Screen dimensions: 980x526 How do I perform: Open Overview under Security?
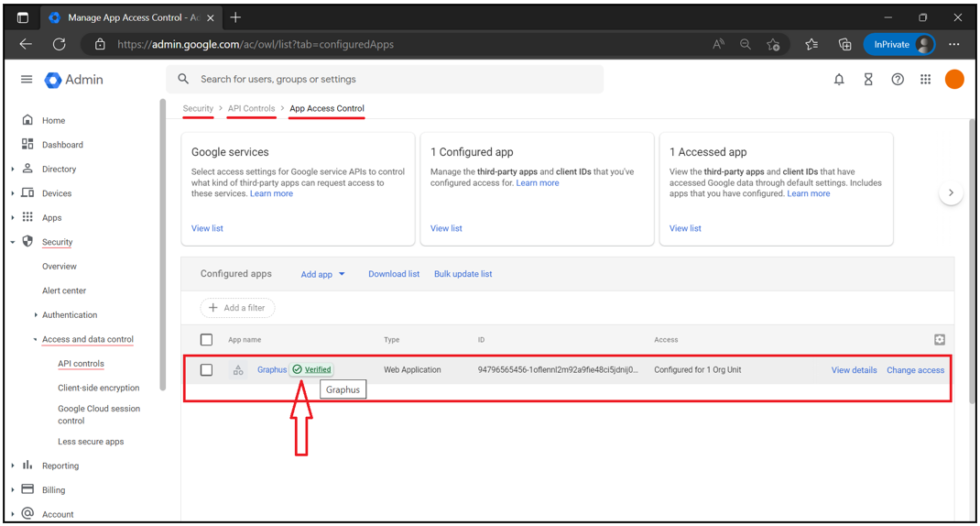coord(60,267)
